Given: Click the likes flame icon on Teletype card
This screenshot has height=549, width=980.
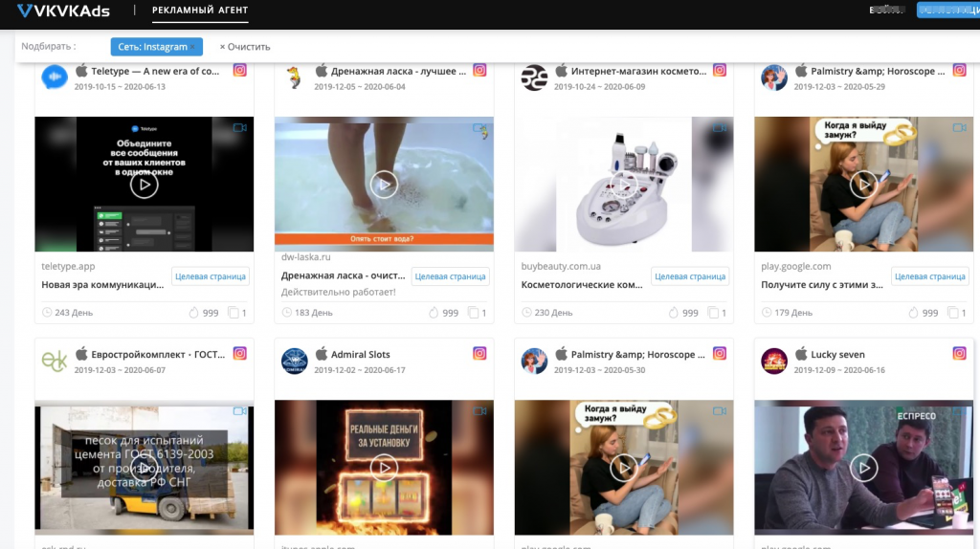Looking at the screenshot, I should pos(193,313).
